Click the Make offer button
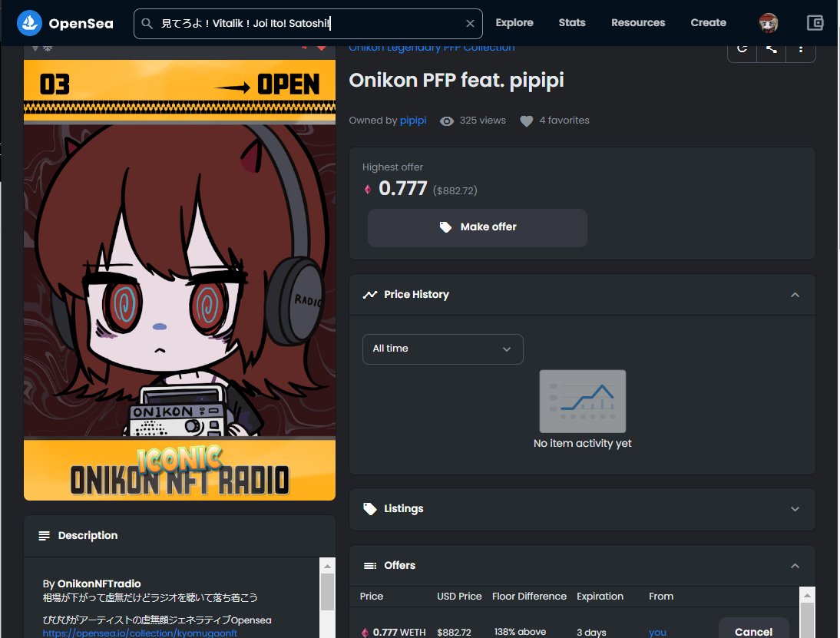 tap(478, 228)
